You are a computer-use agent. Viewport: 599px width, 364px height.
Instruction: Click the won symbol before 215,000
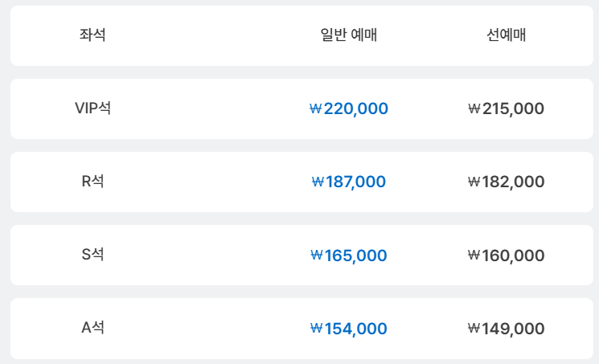tap(474, 108)
